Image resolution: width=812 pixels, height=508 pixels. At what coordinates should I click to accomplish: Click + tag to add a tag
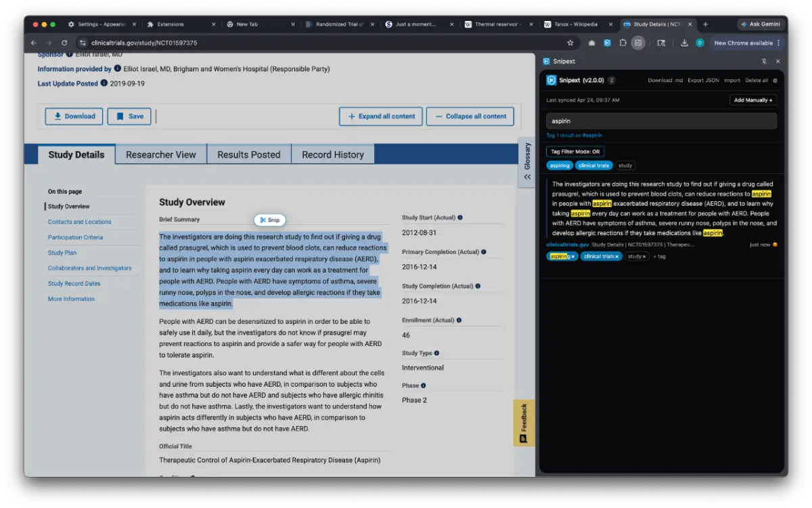click(659, 257)
